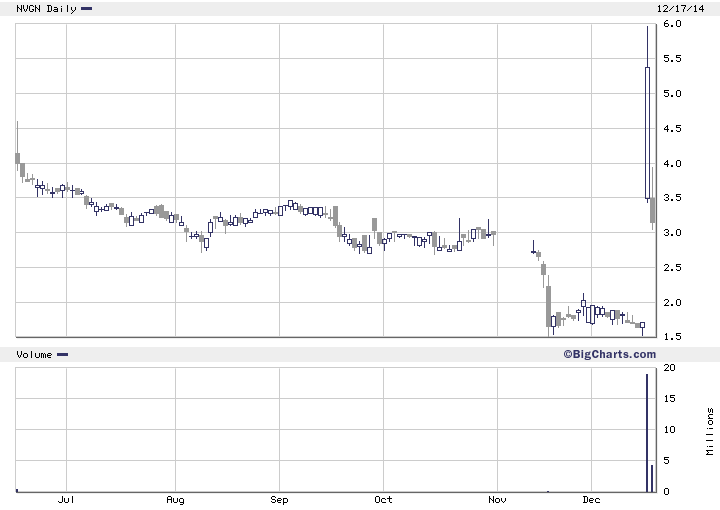Click the 4.5 price axis label
720x510 pixels.
click(672, 129)
